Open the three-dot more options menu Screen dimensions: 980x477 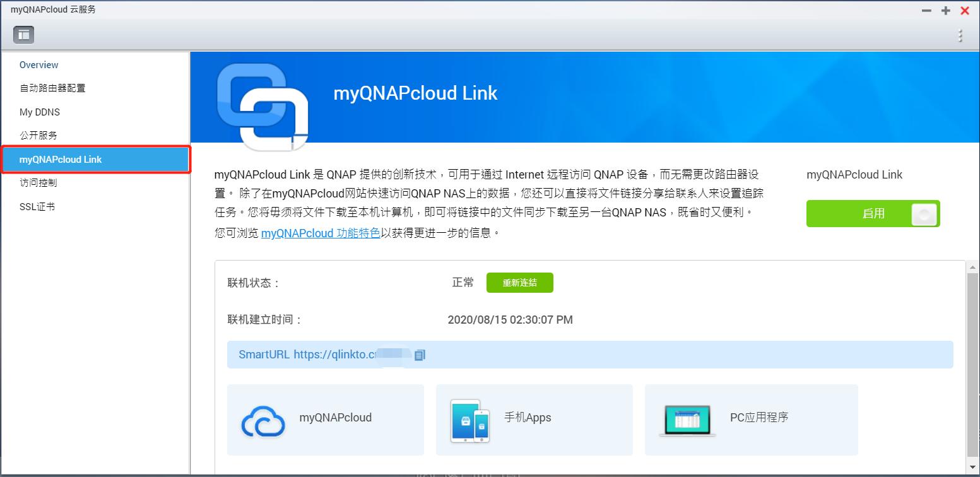(960, 35)
